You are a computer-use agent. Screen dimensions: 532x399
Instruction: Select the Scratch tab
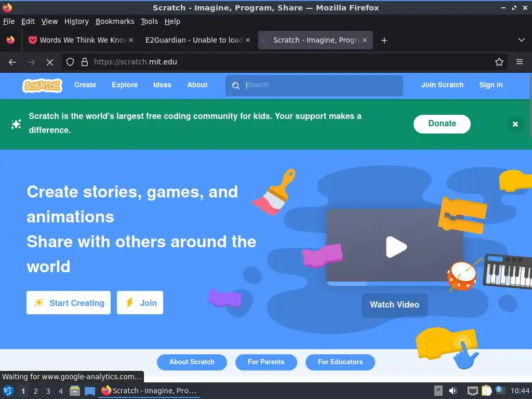point(315,40)
